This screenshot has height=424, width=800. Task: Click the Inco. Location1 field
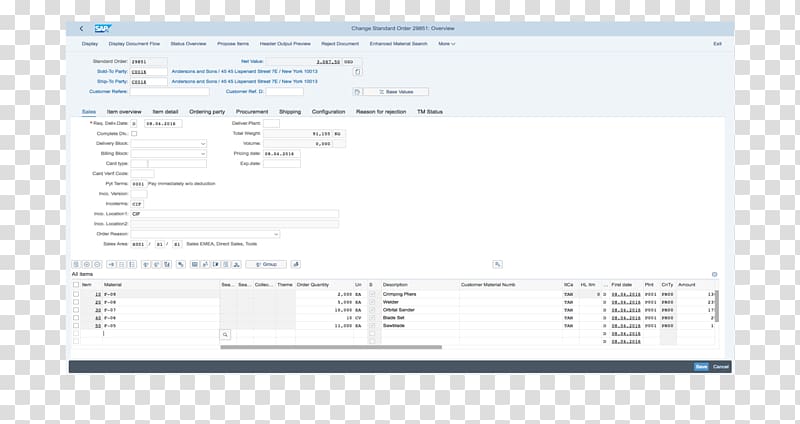(x=235, y=214)
